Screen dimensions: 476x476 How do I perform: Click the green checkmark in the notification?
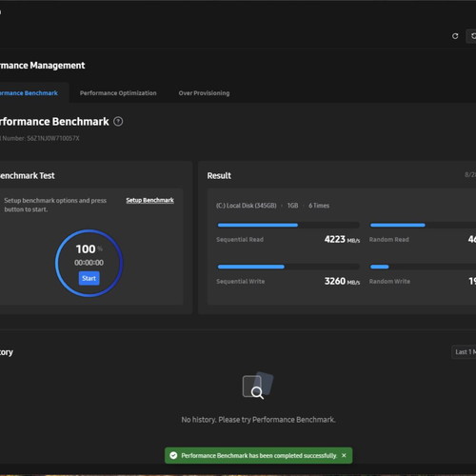(x=173, y=455)
